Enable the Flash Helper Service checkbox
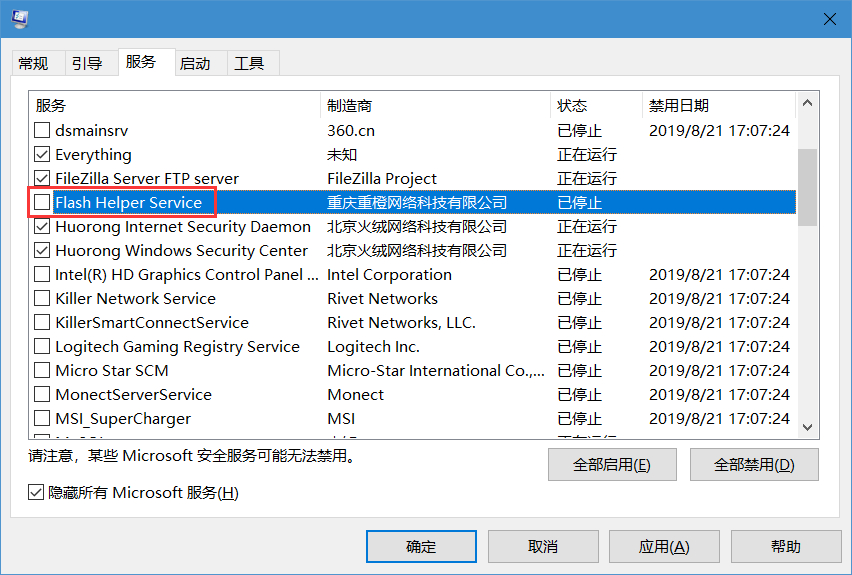Image resolution: width=852 pixels, height=575 pixels. point(42,203)
